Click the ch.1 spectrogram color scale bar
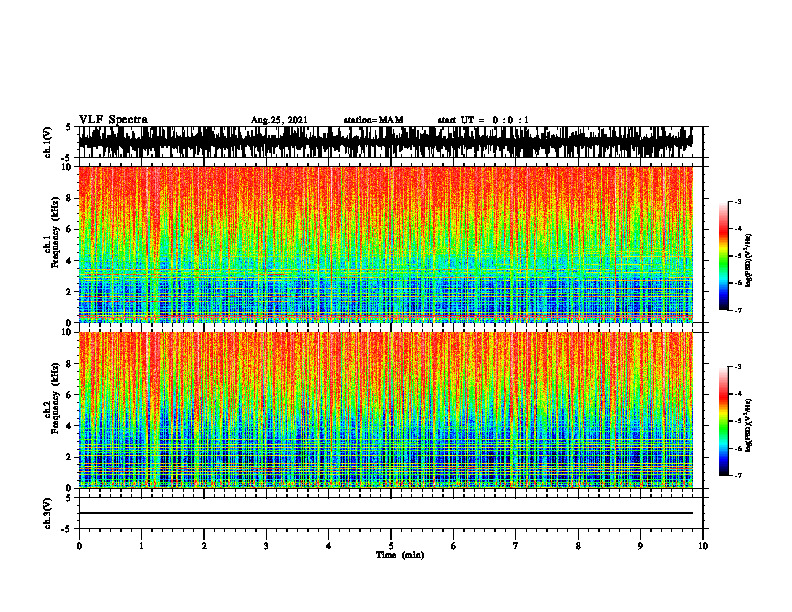The width and height of the screenshot is (792, 612). pyautogui.click(x=724, y=256)
